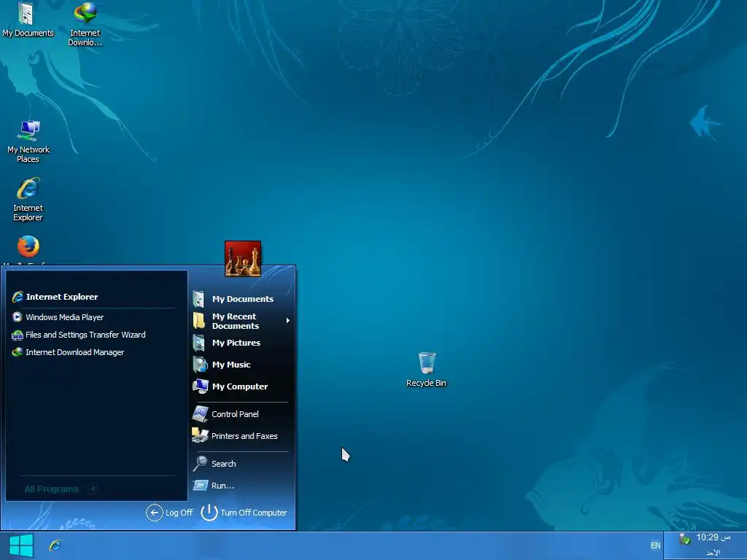Click the Files and Settings Transfer Wizard icon
Image resolution: width=747 pixels, height=560 pixels.
point(18,335)
